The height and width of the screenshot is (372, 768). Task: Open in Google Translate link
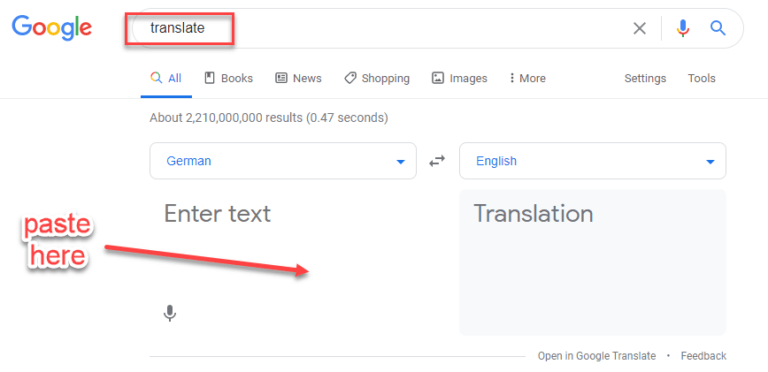click(597, 356)
